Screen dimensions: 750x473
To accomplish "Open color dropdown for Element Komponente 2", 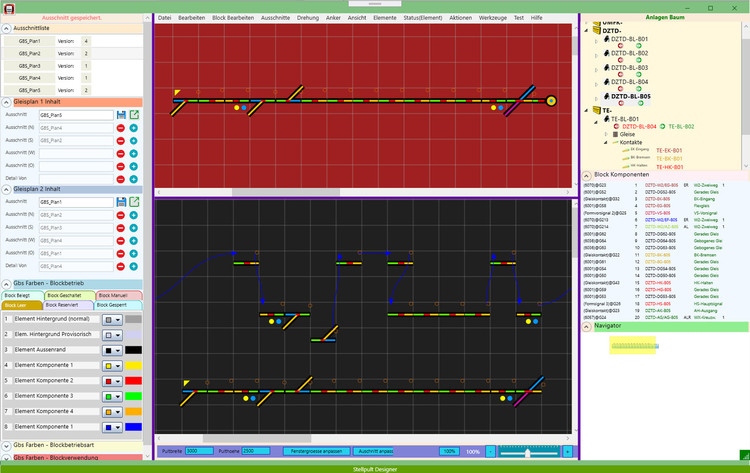I will coord(113,381).
